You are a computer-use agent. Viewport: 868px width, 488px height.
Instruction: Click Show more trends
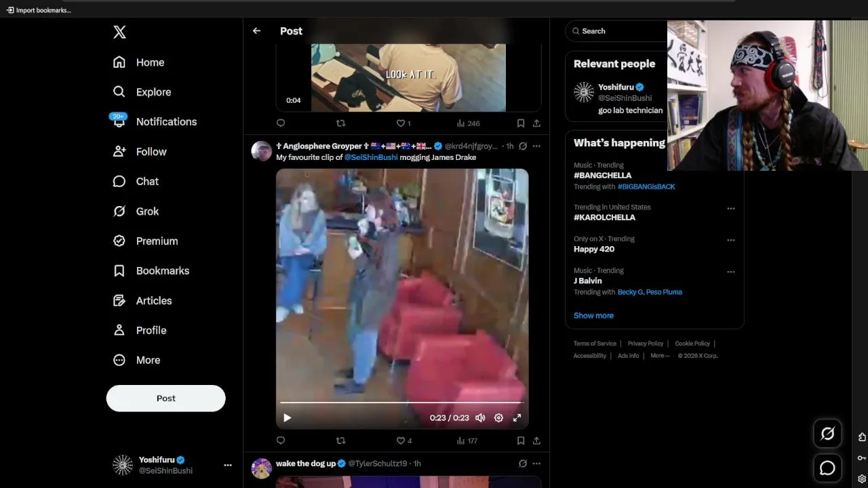pyautogui.click(x=593, y=316)
